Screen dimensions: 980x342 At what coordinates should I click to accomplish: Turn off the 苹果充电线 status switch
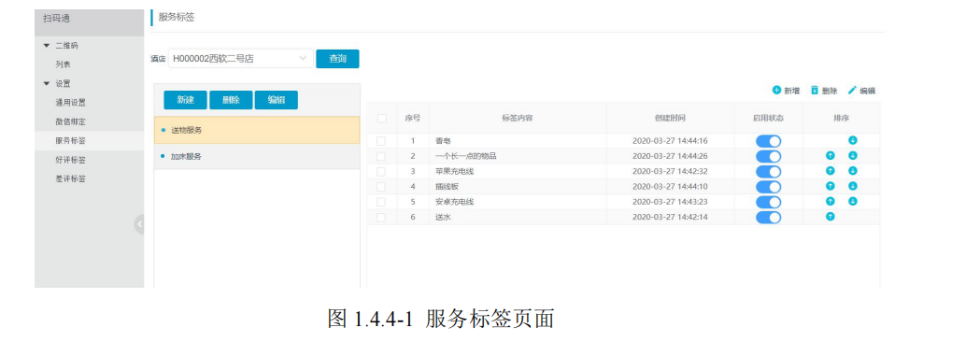coord(768,171)
